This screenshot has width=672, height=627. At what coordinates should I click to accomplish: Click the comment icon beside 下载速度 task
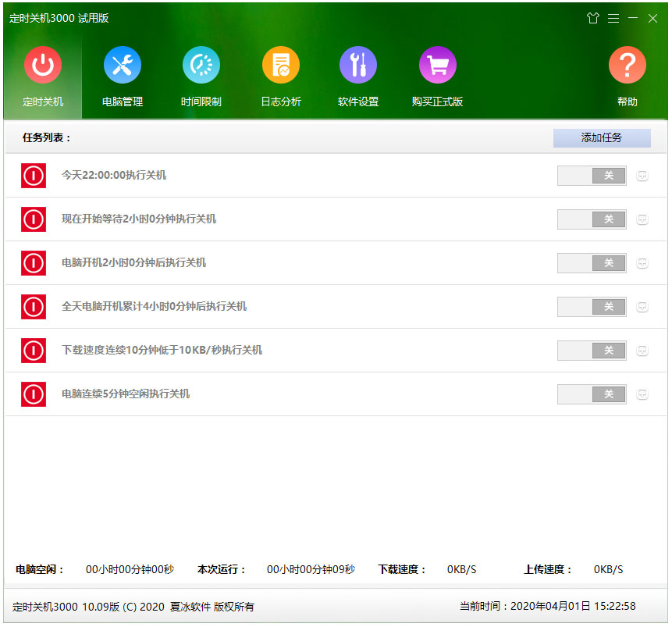pyautogui.click(x=642, y=351)
